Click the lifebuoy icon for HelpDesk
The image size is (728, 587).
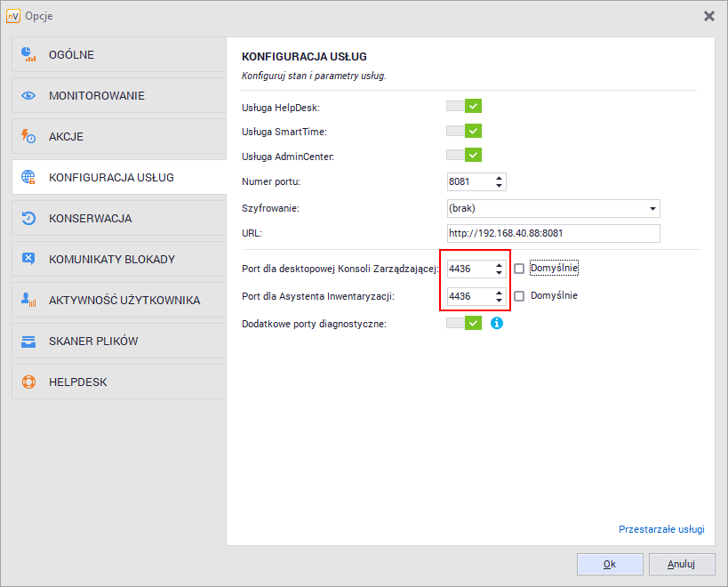coord(28,382)
